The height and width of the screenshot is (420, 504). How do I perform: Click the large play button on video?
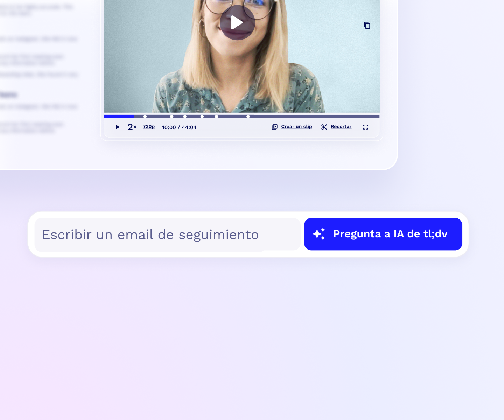(237, 23)
